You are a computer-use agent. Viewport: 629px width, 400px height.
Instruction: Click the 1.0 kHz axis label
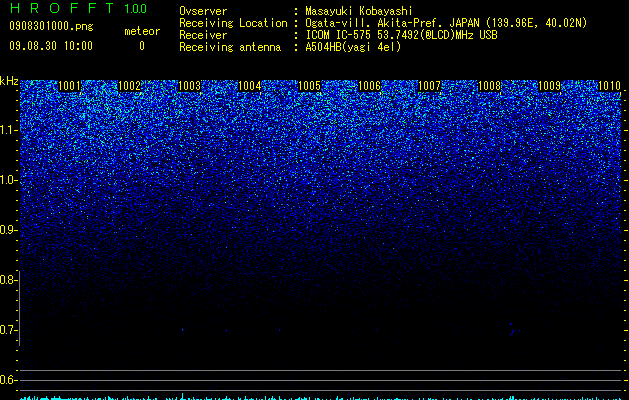[8, 180]
